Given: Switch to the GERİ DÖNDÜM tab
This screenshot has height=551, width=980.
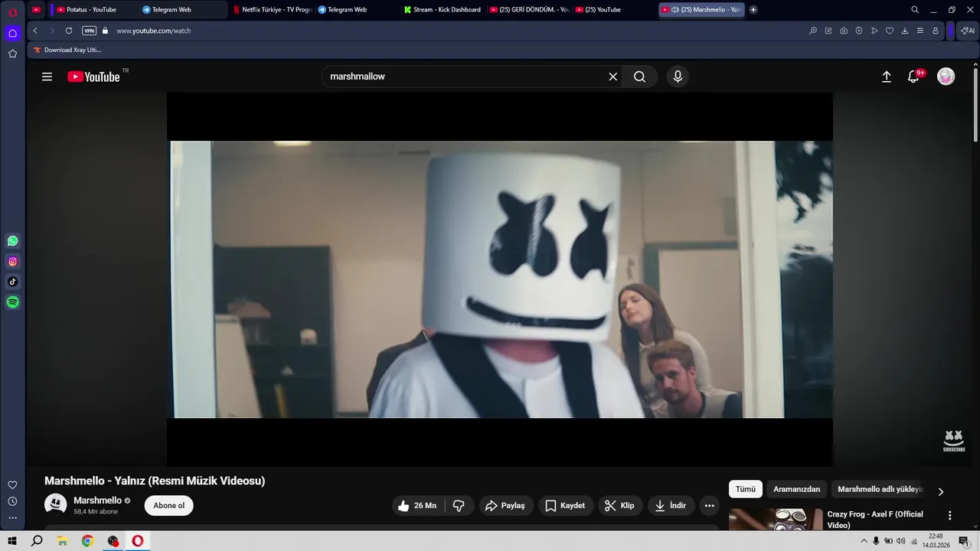Looking at the screenshot, I should coord(530,10).
